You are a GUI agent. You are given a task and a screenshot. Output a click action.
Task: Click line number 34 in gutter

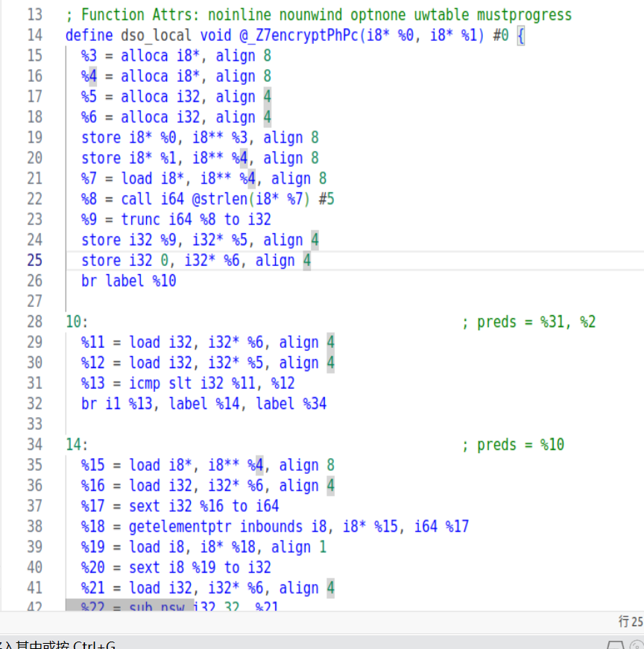pyautogui.click(x=34, y=445)
